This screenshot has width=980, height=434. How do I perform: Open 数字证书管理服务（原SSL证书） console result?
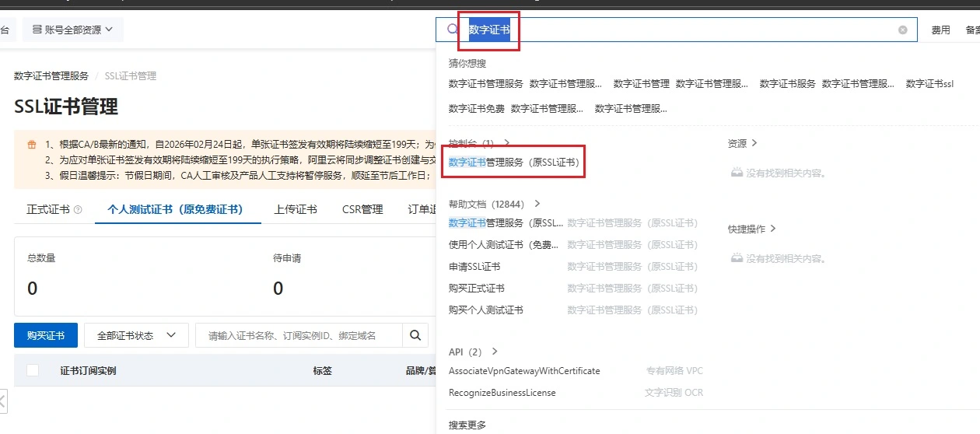514,163
